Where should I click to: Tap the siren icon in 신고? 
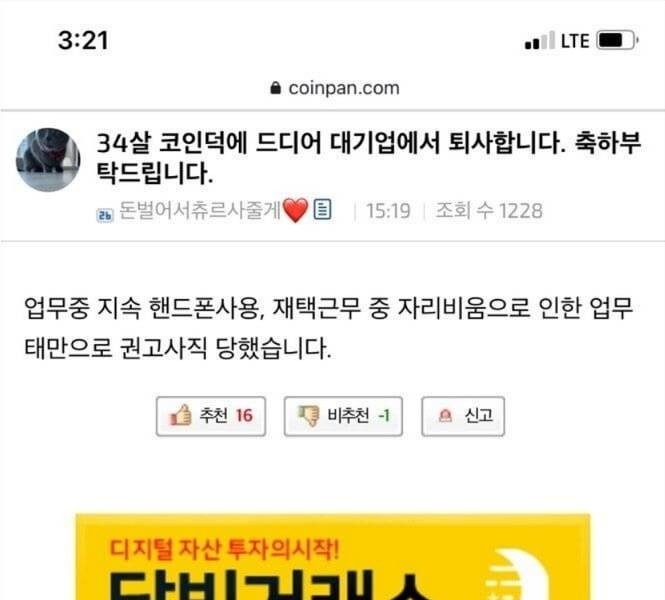445,416
